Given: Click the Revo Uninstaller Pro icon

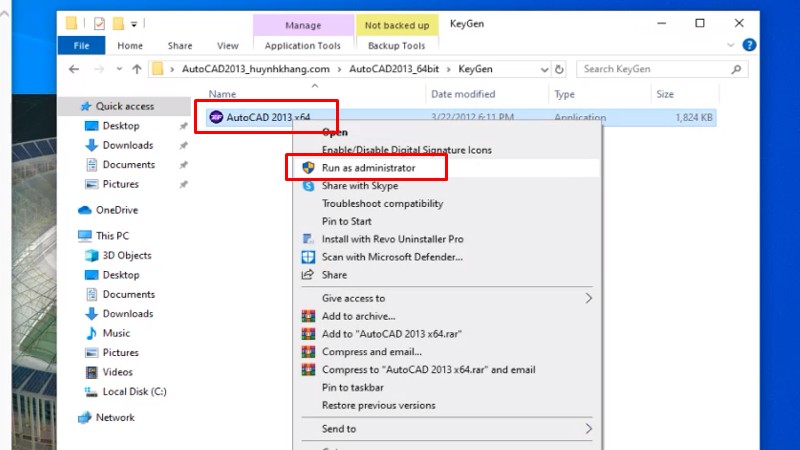Looking at the screenshot, I should [x=309, y=240].
